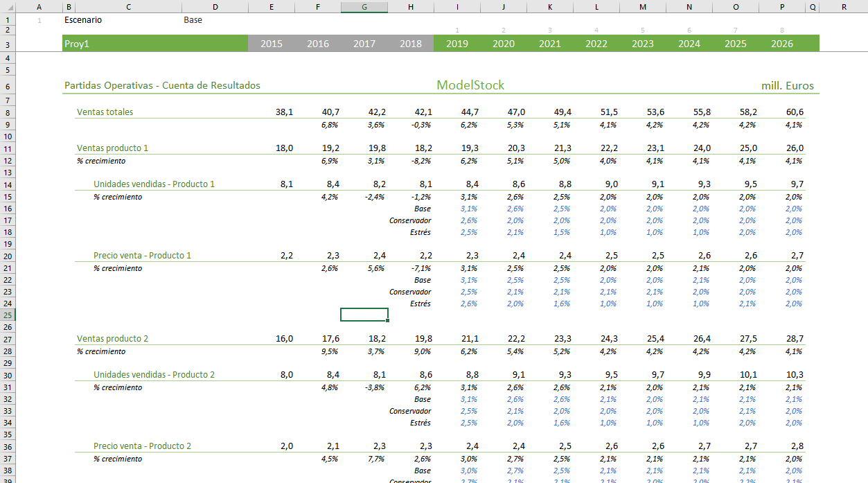The image size is (868, 483).
Task: Select the Ventas totales row label
Action: (x=105, y=112)
